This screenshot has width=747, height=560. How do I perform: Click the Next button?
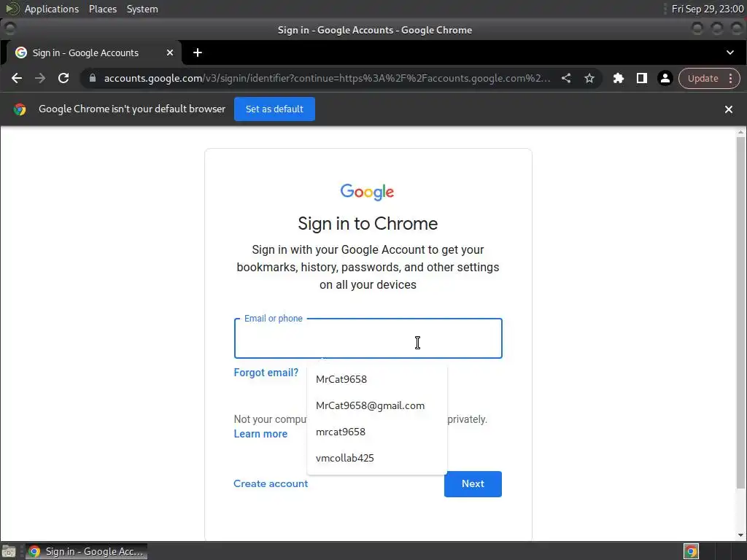(473, 484)
